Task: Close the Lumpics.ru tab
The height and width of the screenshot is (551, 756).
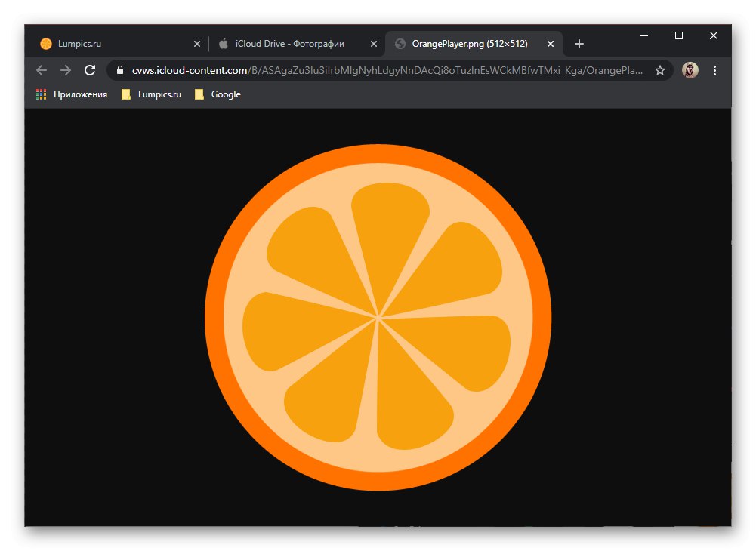Action: (196, 44)
